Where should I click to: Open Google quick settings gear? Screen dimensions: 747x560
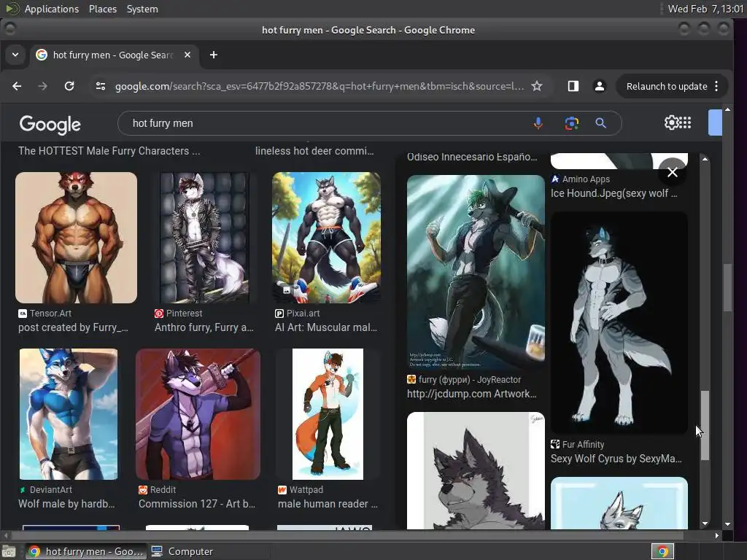671,123
